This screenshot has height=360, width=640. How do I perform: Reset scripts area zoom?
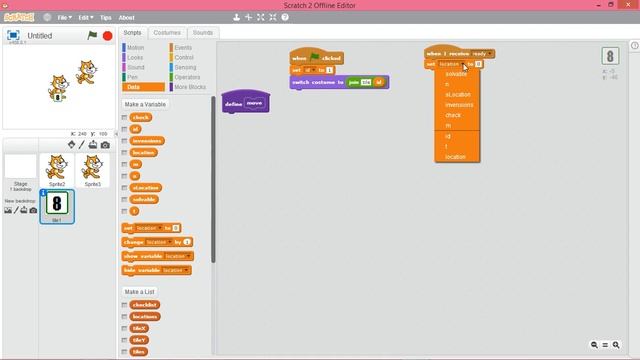point(605,345)
